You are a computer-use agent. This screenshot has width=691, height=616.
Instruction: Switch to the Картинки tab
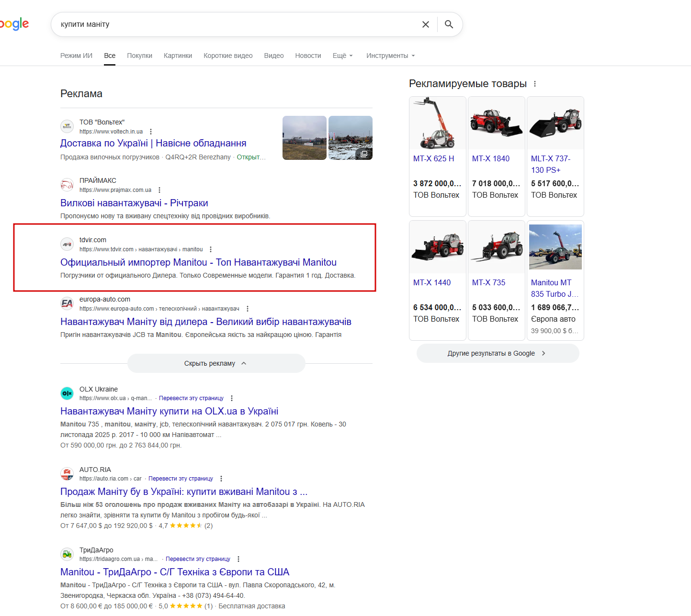(x=178, y=56)
